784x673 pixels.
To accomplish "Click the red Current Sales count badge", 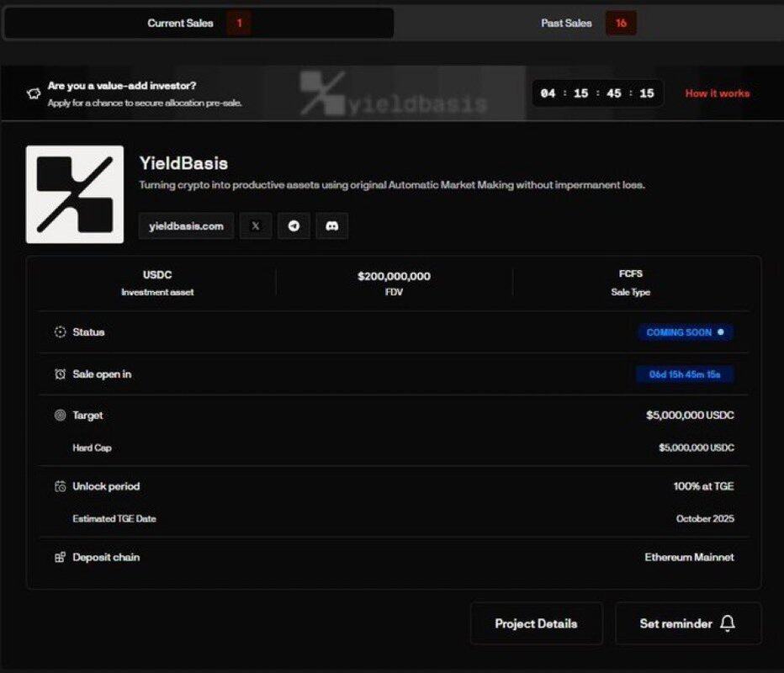I will coord(239,23).
